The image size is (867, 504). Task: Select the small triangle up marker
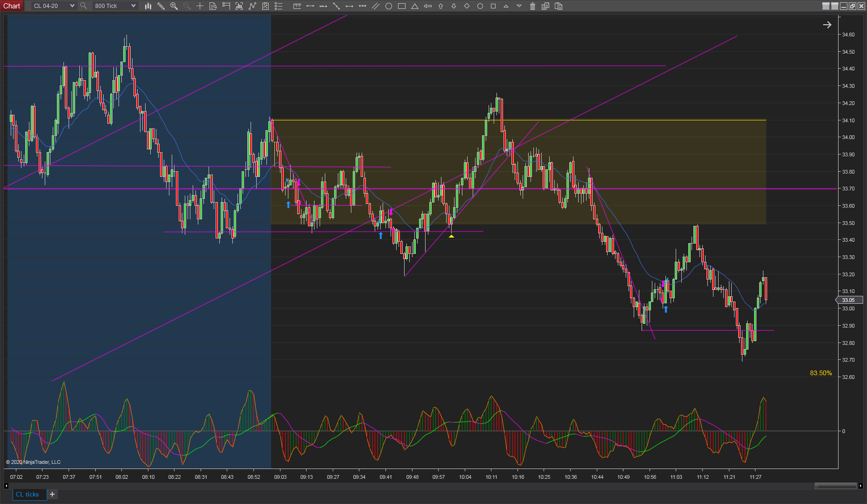click(x=506, y=6)
